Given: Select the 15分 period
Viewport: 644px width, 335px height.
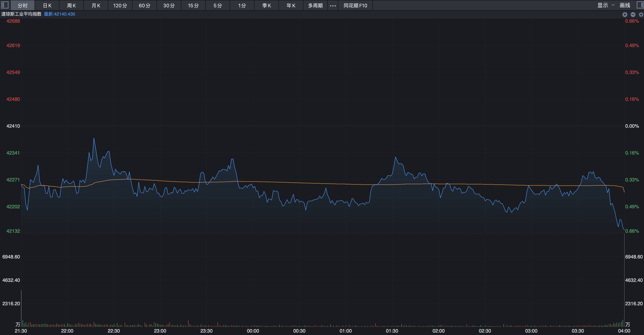Looking at the screenshot, I should (x=193, y=5).
